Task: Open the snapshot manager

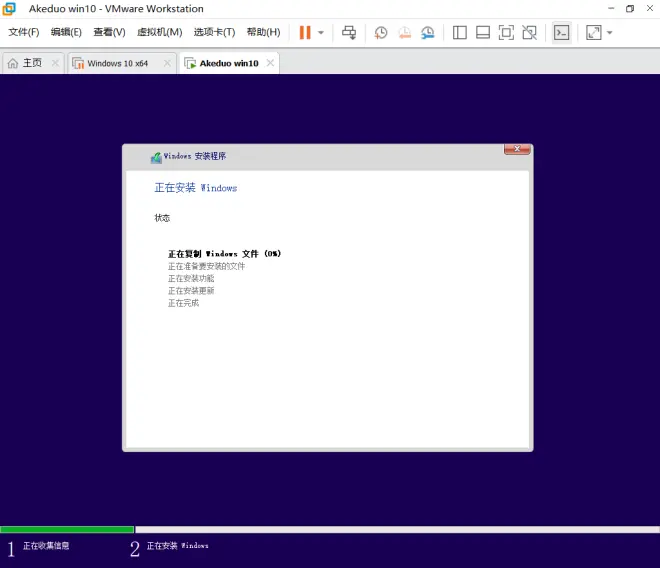Action: (428, 32)
